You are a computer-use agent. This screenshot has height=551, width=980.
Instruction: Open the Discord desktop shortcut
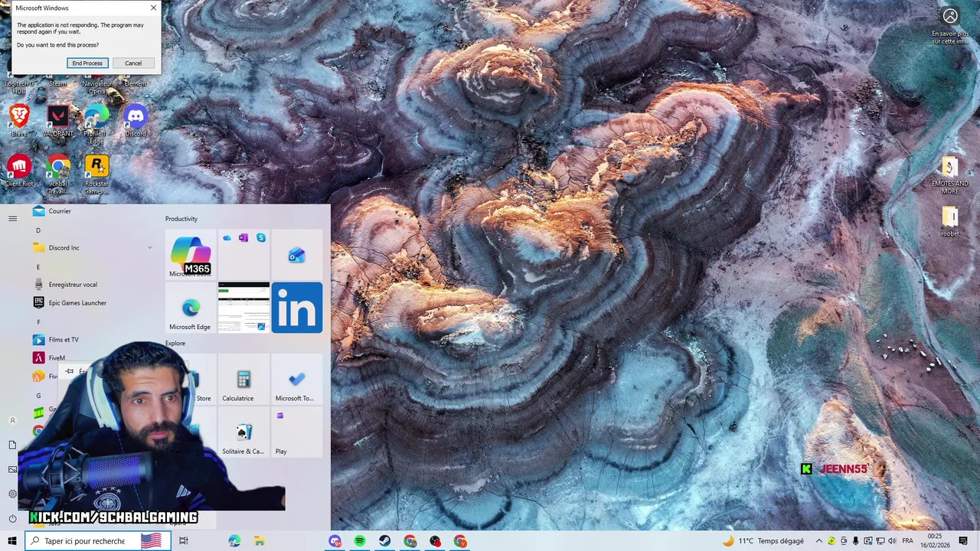[136, 121]
